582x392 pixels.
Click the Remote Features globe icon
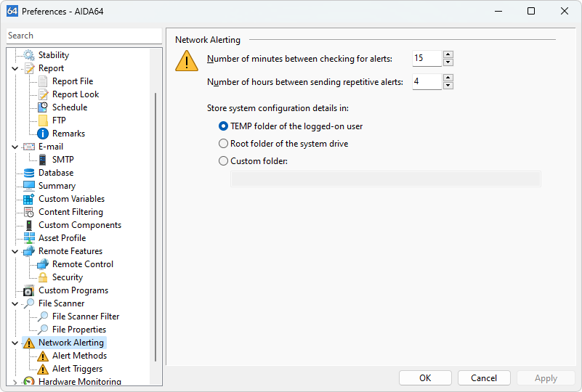(x=29, y=251)
